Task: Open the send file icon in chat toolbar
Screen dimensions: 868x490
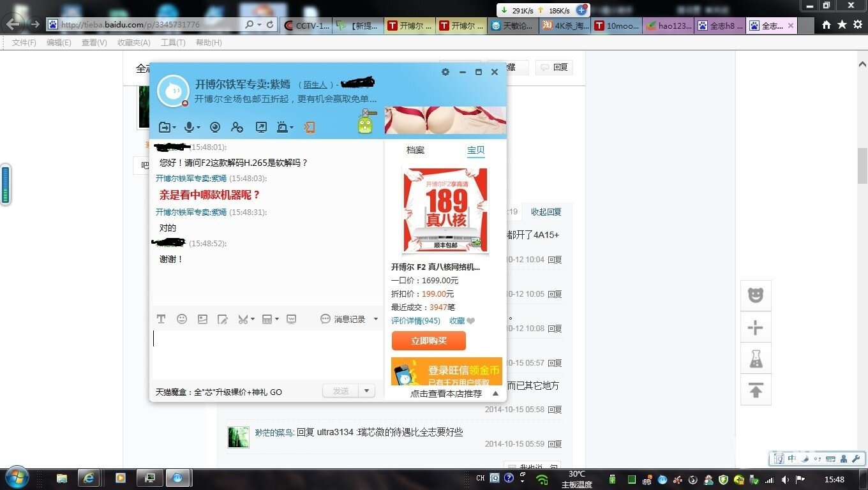Action: [165, 128]
